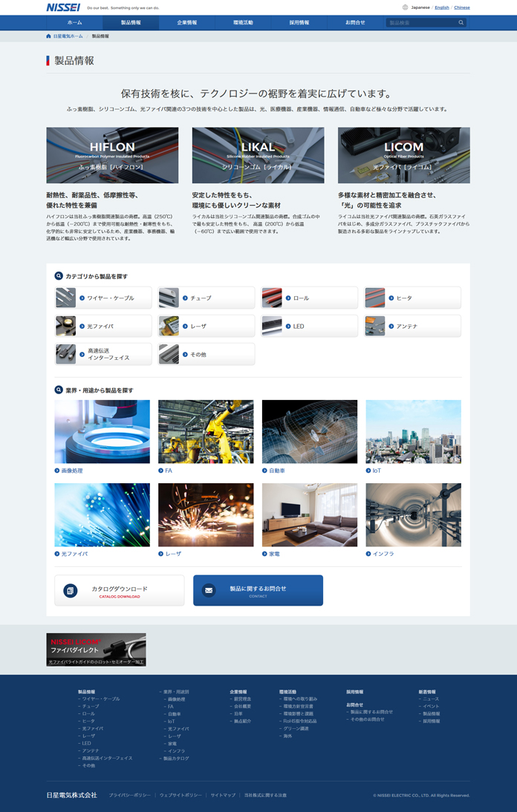Click footer link プライバシーポリシー
The image size is (517, 812).
coord(130,796)
